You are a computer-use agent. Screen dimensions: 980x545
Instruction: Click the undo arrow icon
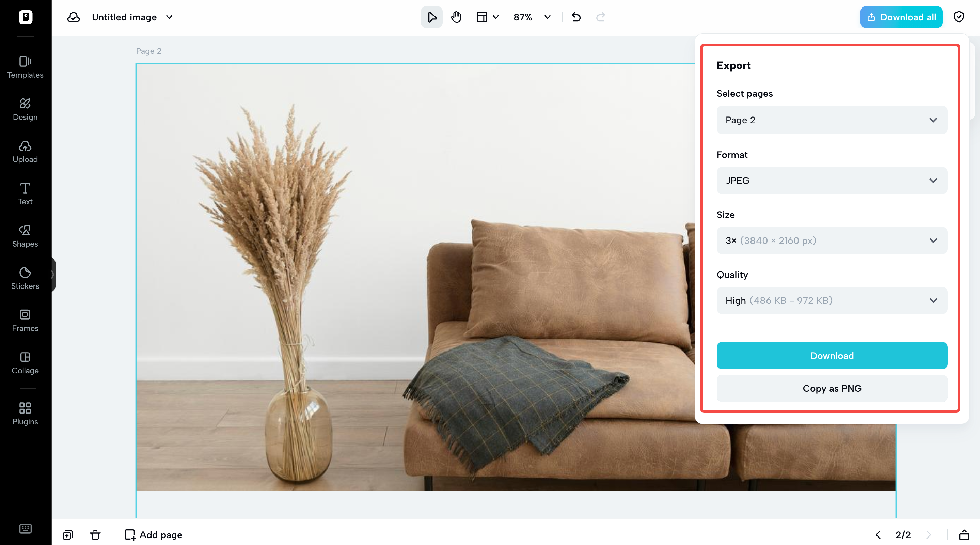coord(576,17)
